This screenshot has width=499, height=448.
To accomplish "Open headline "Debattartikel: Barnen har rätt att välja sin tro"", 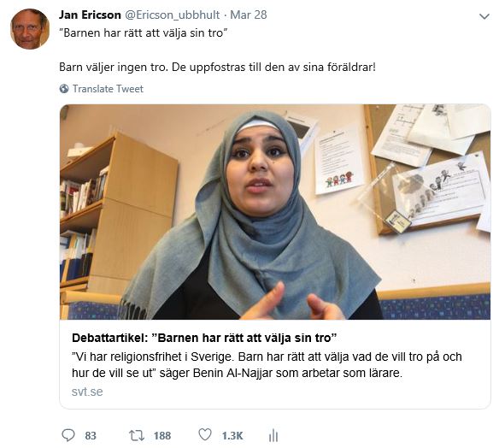I will coord(204,338).
